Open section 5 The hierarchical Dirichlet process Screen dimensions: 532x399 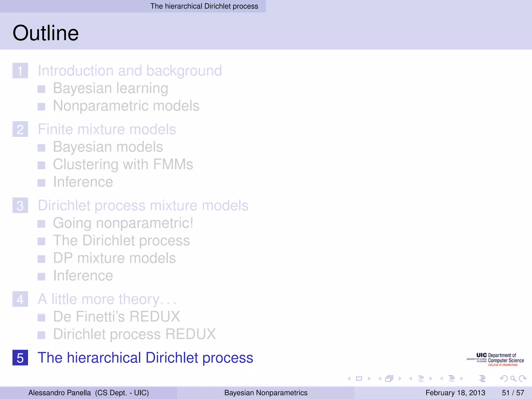[x=145, y=358]
